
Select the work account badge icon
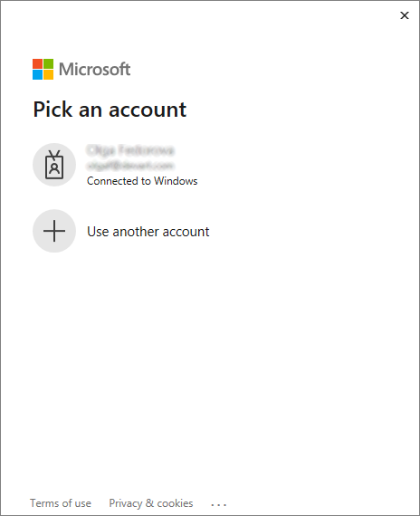[x=54, y=165]
